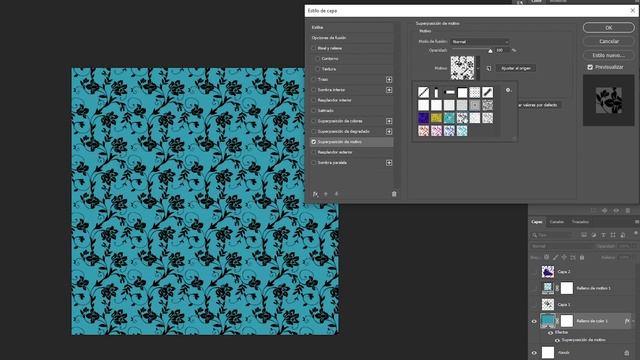The height and width of the screenshot is (360, 640).
Task: Click the link icon on Relleno de motivo 1
Action: 557,288
